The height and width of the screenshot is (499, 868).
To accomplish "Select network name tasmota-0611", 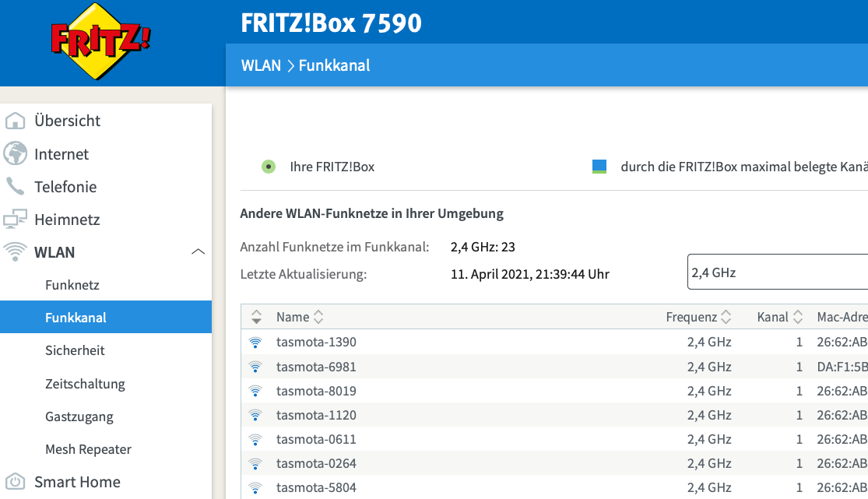I will (x=316, y=439).
